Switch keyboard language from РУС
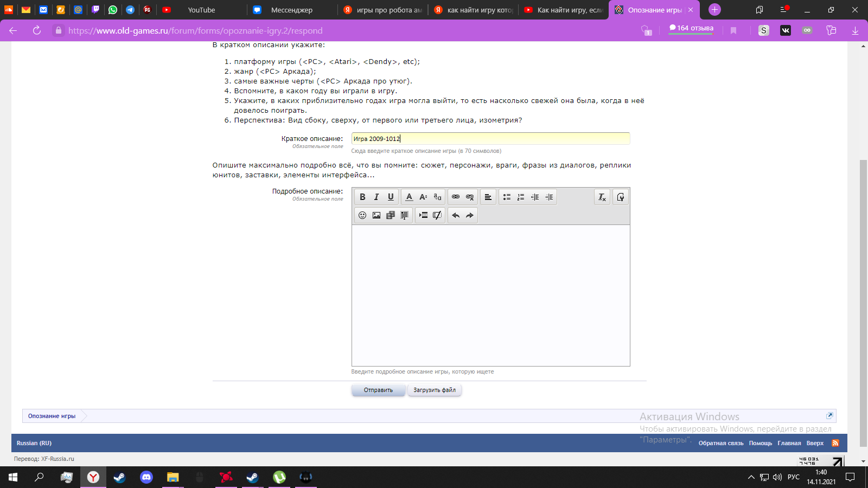 pyautogui.click(x=794, y=477)
